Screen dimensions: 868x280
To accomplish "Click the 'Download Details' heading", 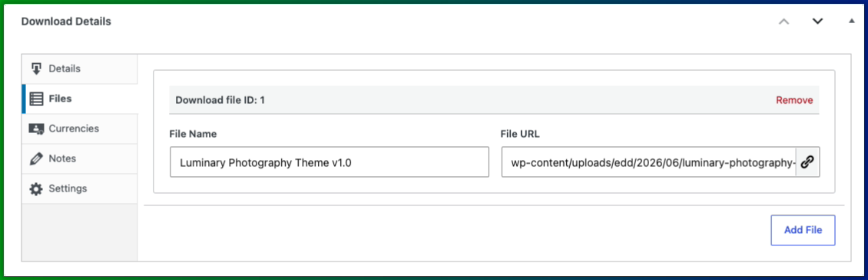I will tap(66, 22).
